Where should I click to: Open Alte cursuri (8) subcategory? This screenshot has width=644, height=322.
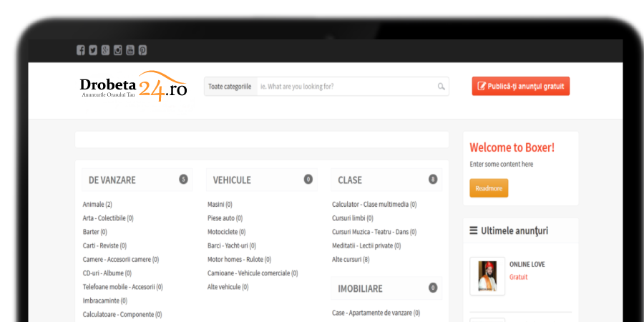[x=351, y=260]
